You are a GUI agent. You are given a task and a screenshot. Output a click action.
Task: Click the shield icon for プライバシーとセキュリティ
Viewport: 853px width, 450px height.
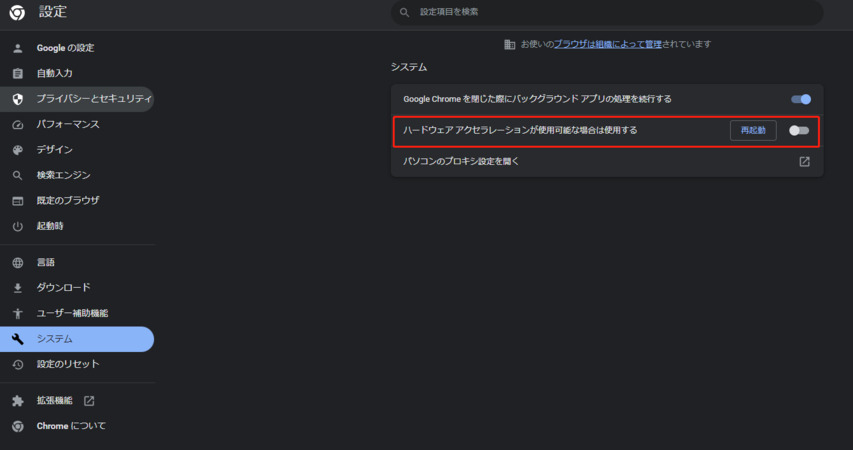tap(17, 98)
